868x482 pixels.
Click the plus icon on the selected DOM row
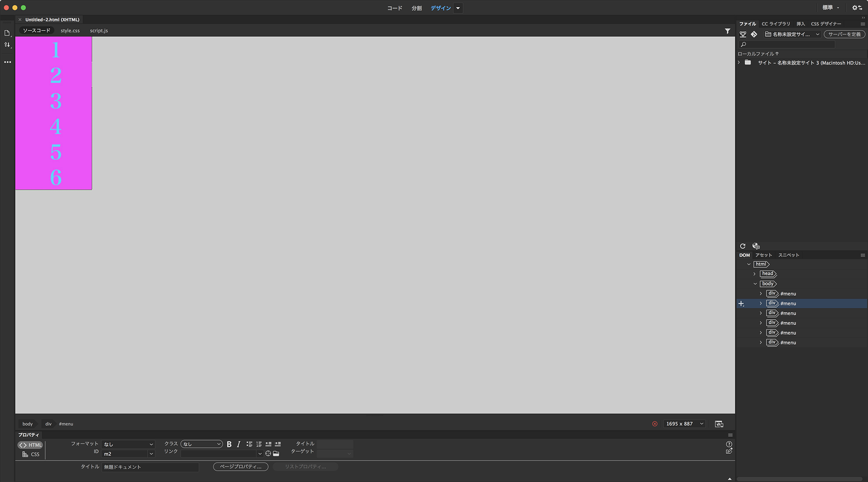tap(741, 304)
